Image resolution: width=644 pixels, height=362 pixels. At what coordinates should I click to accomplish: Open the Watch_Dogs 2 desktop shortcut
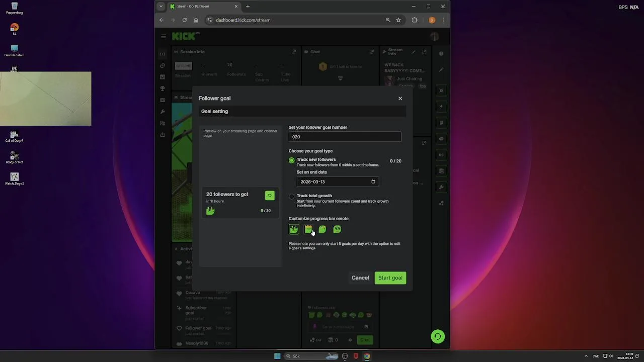pos(14,179)
